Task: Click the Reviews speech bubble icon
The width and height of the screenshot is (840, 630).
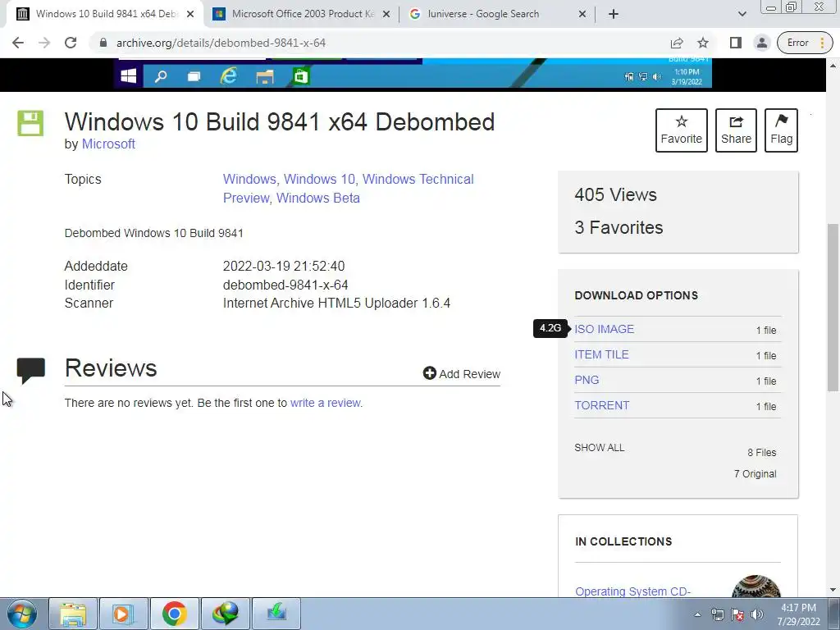Action: click(31, 371)
